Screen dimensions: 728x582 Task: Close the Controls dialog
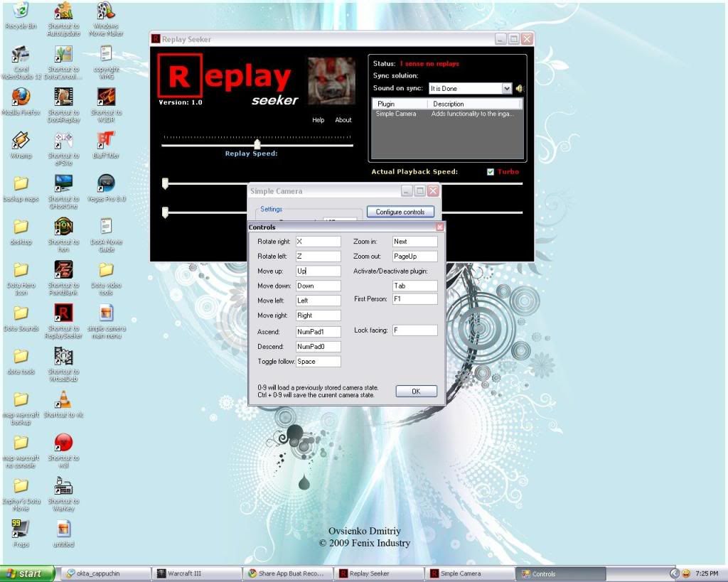pos(439,227)
